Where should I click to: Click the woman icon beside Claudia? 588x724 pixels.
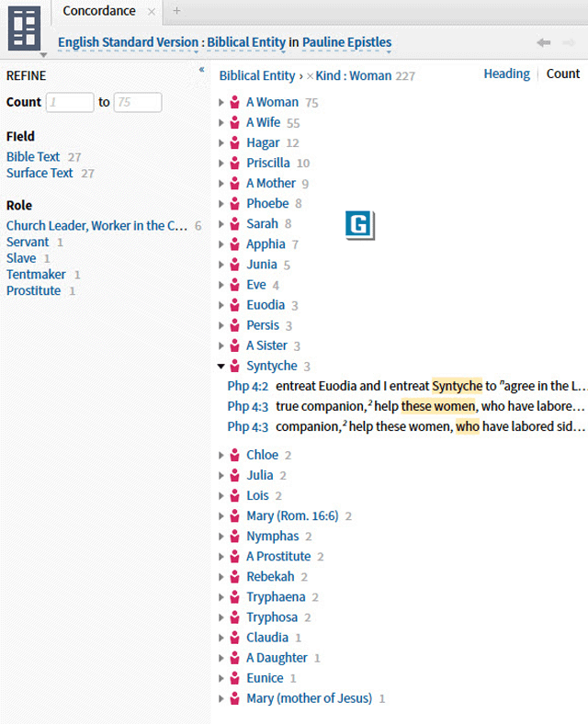click(235, 638)
